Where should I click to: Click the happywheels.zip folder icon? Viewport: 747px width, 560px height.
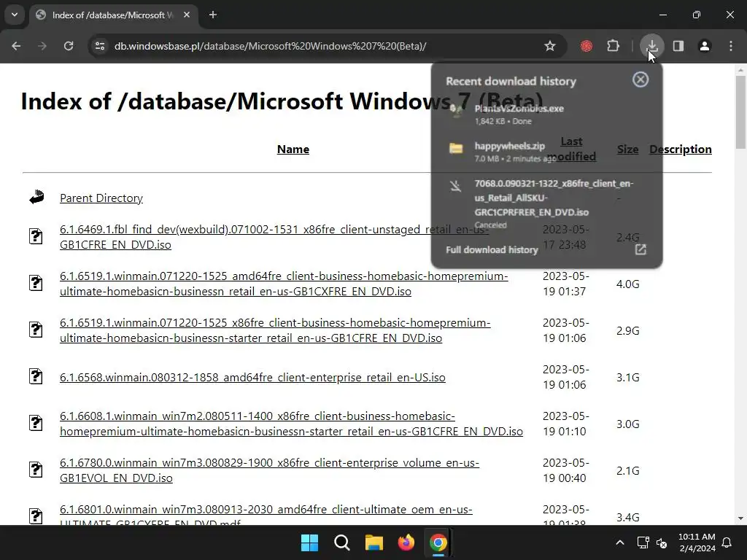point(456,149)
